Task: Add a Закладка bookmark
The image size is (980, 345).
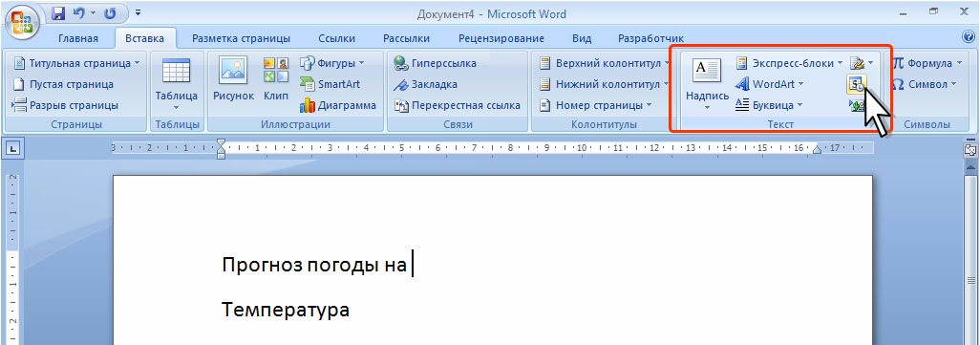Action: click(x=425, y=84)
